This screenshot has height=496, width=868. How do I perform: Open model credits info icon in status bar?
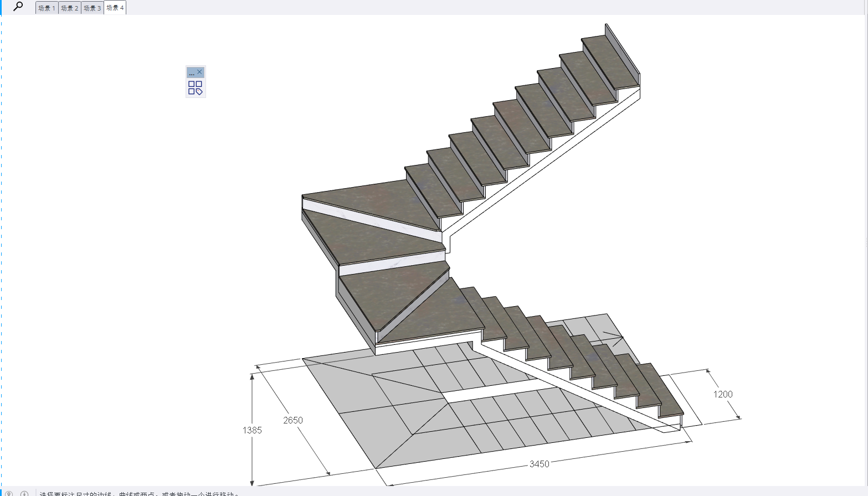pyautogui.click(x=24, y=493)
